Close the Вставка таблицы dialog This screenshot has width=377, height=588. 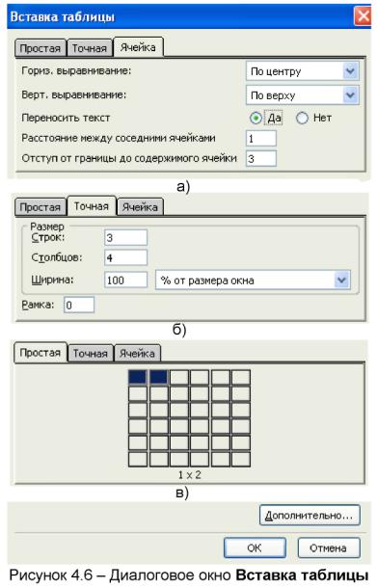(363, 16)
